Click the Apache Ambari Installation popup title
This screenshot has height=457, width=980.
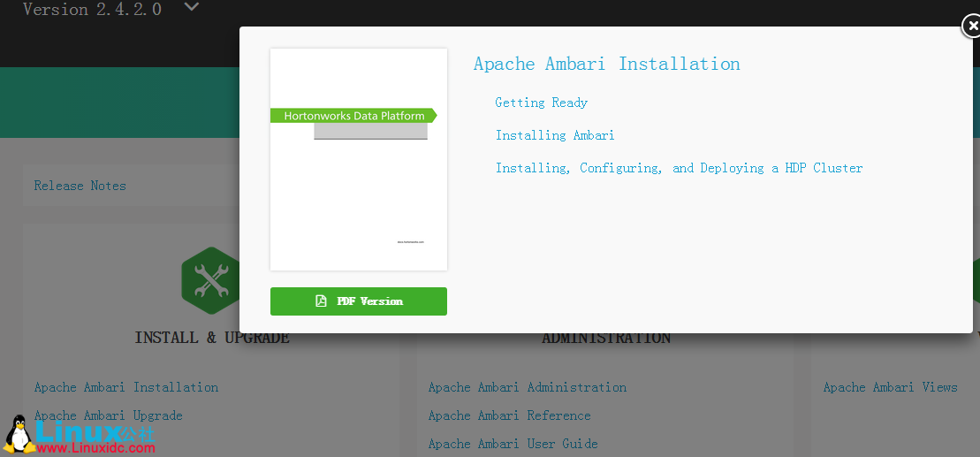point(606,64)
